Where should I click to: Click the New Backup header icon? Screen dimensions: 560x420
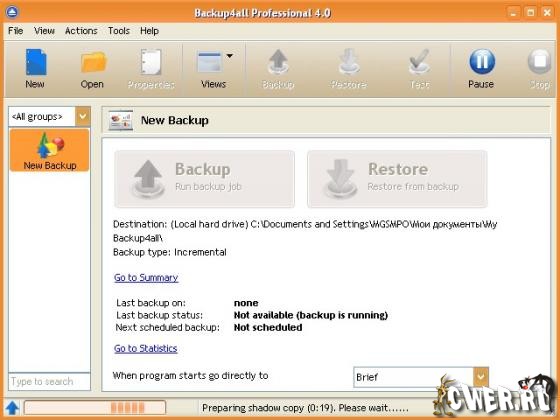coord(121,120)
